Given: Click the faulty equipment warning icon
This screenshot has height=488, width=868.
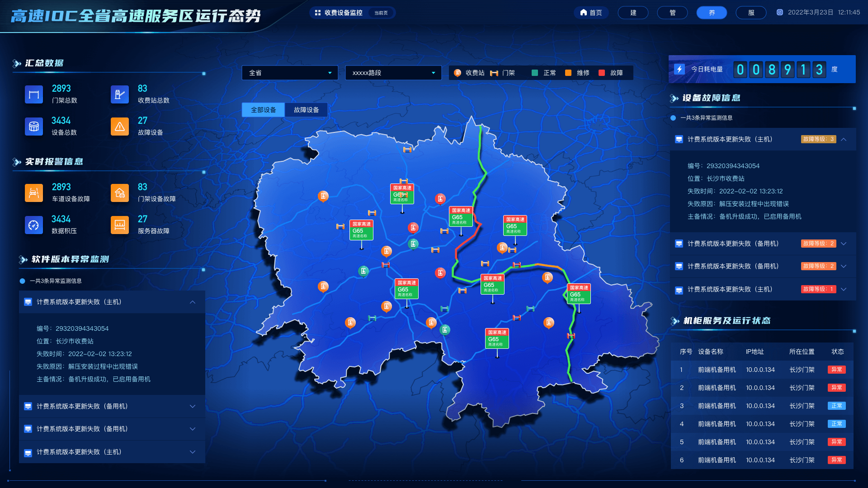Looking at the screenshot, I should click(x=120, y=127).
